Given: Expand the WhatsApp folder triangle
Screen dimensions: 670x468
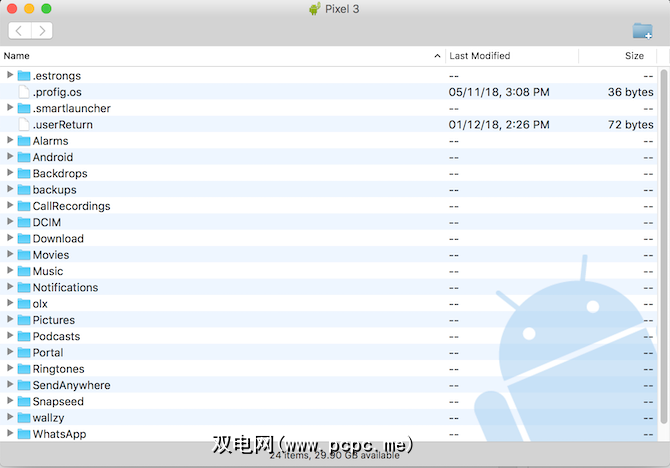Looking at the screenshot, I should [10, 433].
